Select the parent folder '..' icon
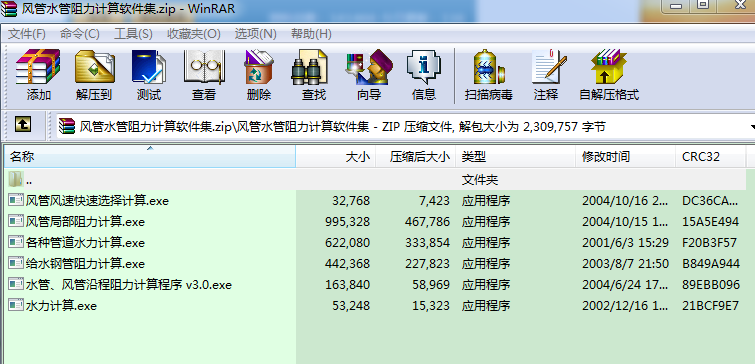This screenshot has height=364, width=755. pyautogui.click(x=15, y=180)
